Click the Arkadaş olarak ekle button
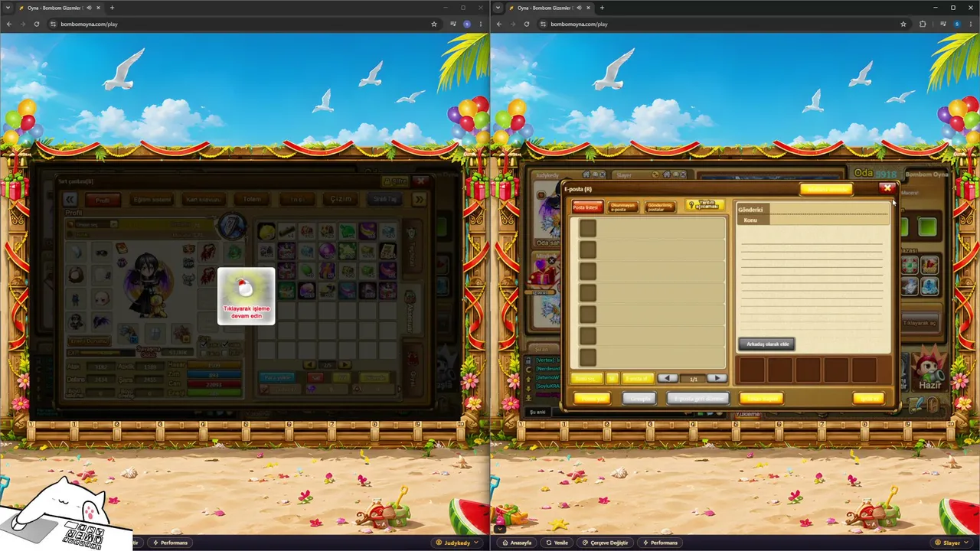 pyautogui.click(x=766, y=344)
